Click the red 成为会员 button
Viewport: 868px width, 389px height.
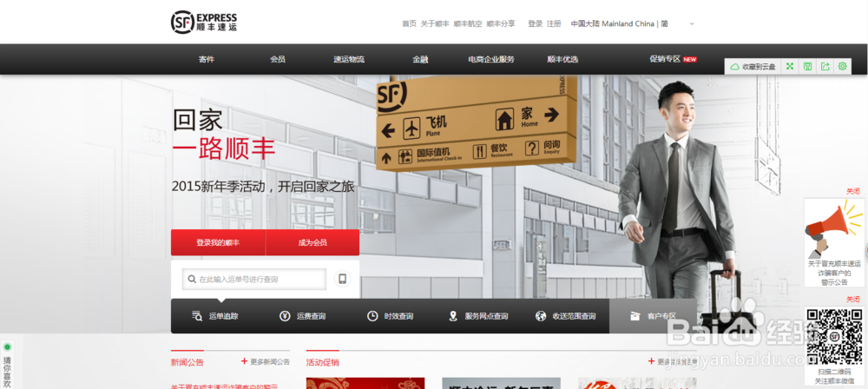click(312, 243)
